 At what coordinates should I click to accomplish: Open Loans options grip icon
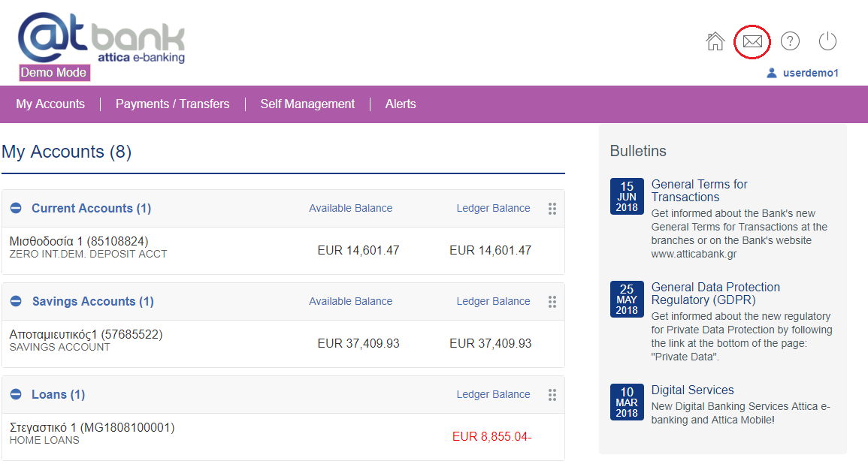point(552,395)
